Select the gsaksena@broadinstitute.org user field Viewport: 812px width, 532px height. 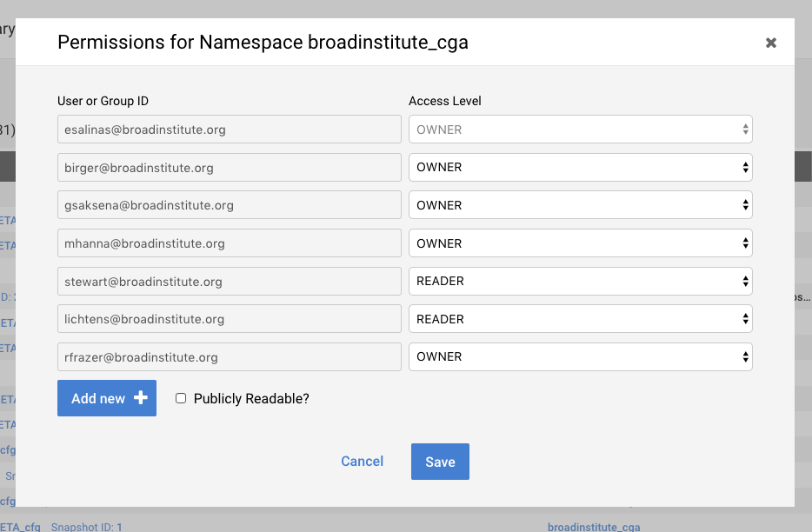pyautogui.click(x=229, y=205)
